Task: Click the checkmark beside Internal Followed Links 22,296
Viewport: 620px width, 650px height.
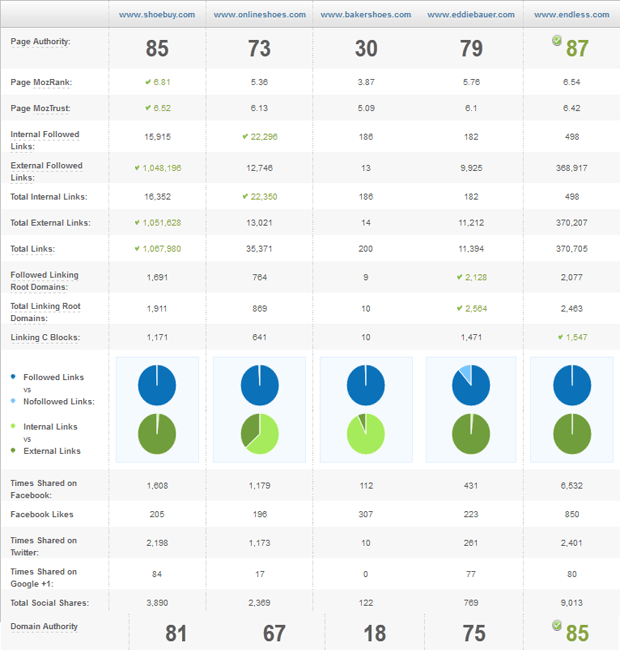Action: 245,136
